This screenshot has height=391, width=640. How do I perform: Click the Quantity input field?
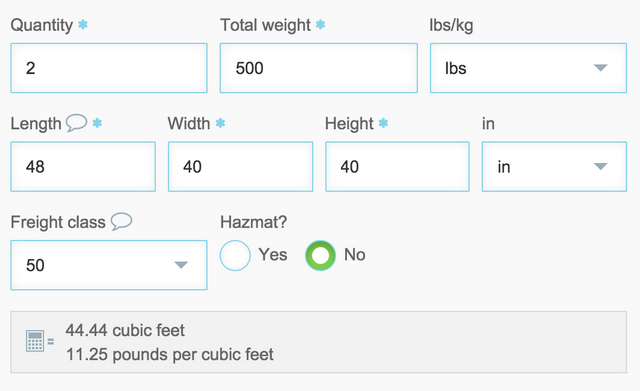coord(109,68)
